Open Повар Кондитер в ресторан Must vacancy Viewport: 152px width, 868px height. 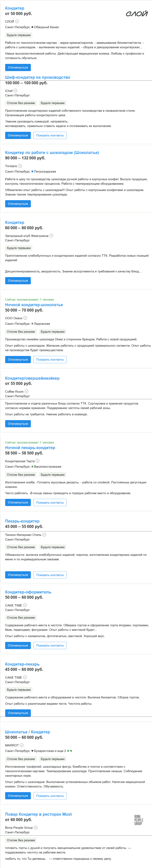pyautogui.click(x=38, y=814)
